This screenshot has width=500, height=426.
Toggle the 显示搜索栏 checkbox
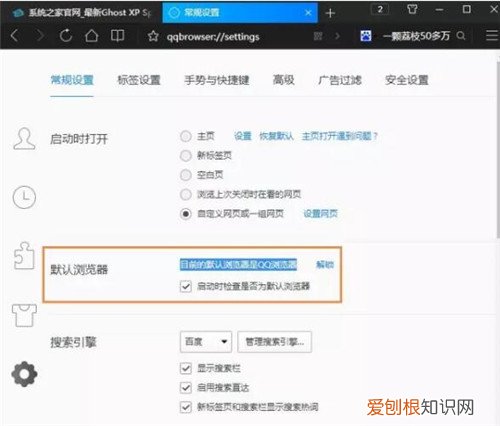point(186,368)
